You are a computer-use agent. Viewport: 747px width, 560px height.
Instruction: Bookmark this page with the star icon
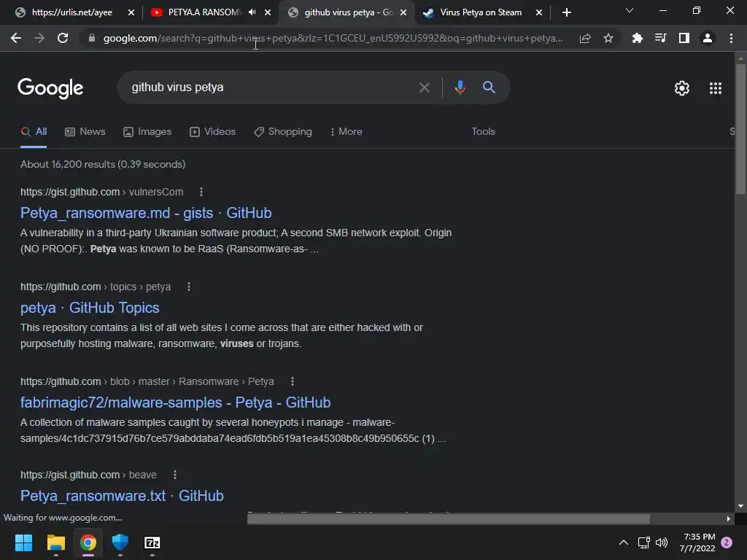pyautogui.click(x=608, y=38)
